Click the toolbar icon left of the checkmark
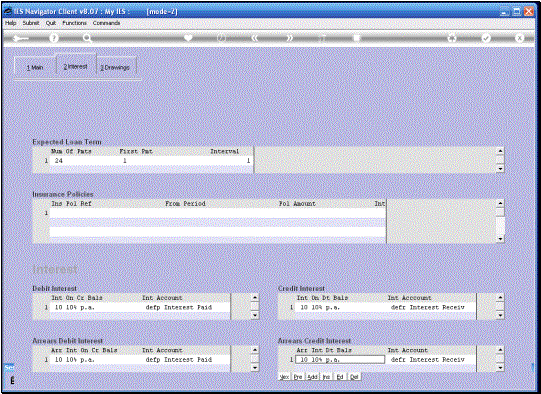Image resolution: width=541 pixels, height=394 pixels. click(x=452, y=38)
